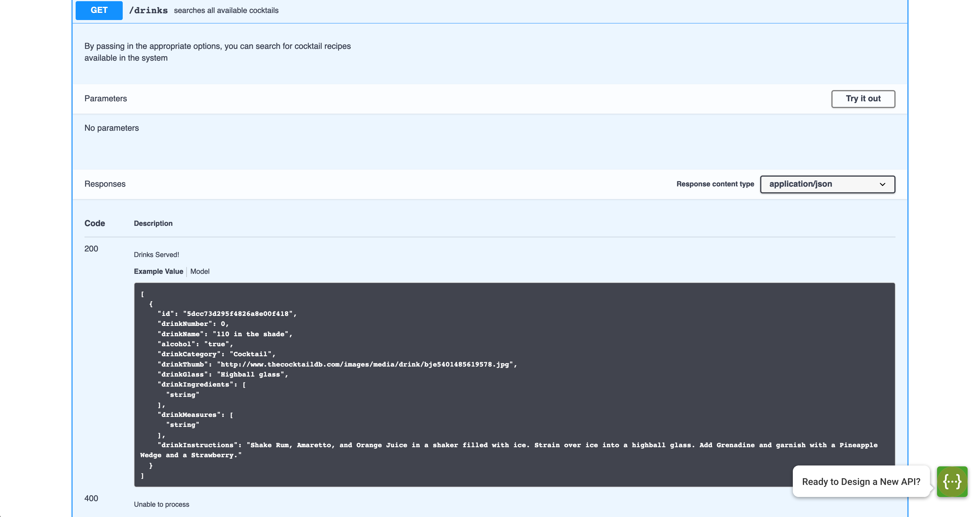
Task: Click the 'Ready to Design a New API?' bubble
Action: (x=861, y=482)
